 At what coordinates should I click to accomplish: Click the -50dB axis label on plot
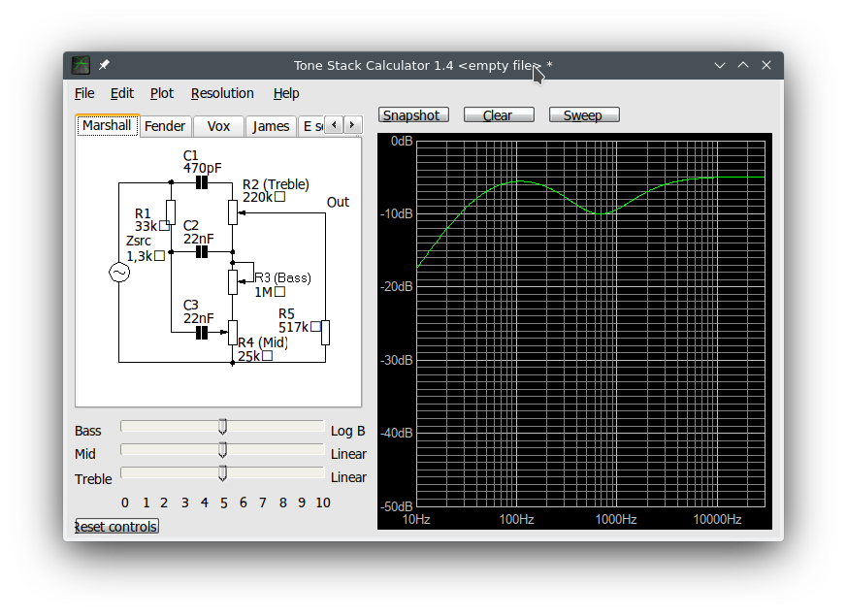coord(397,506)
